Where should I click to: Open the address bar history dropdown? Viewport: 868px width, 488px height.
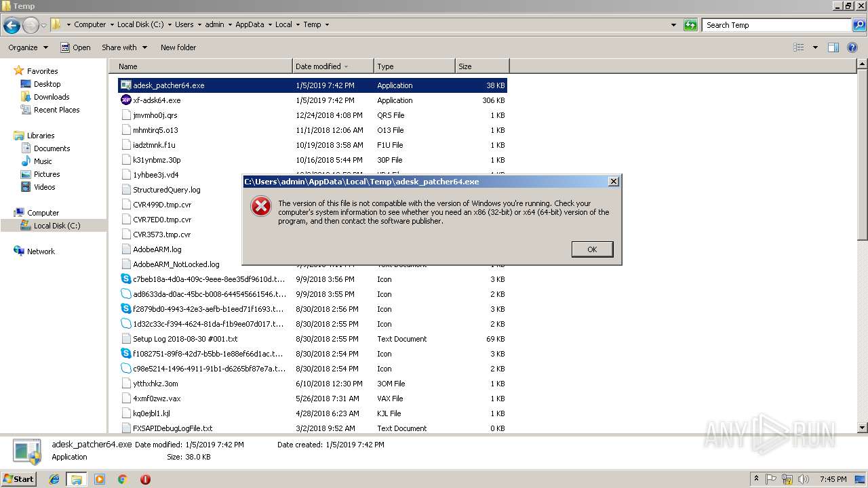673,25
